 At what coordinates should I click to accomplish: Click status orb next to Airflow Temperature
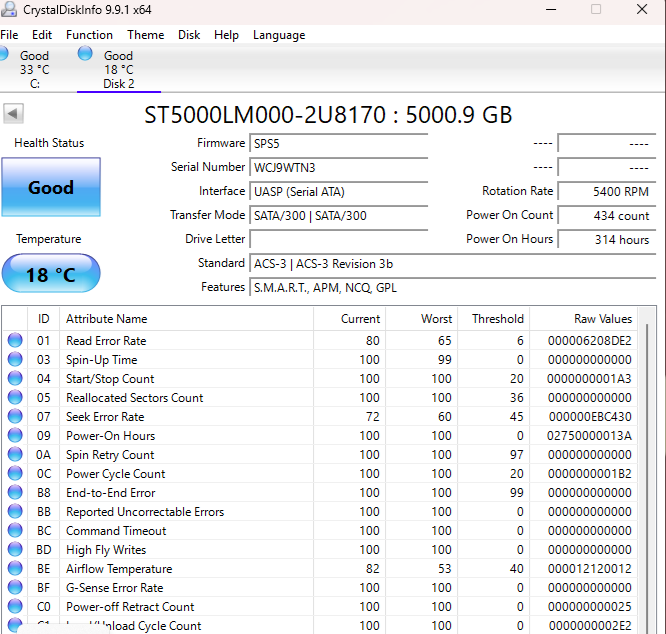coord(15,568)
